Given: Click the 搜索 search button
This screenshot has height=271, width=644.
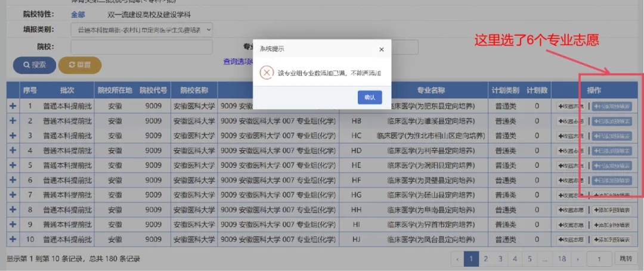Looking at the screenshot, I should coord(34,65).
